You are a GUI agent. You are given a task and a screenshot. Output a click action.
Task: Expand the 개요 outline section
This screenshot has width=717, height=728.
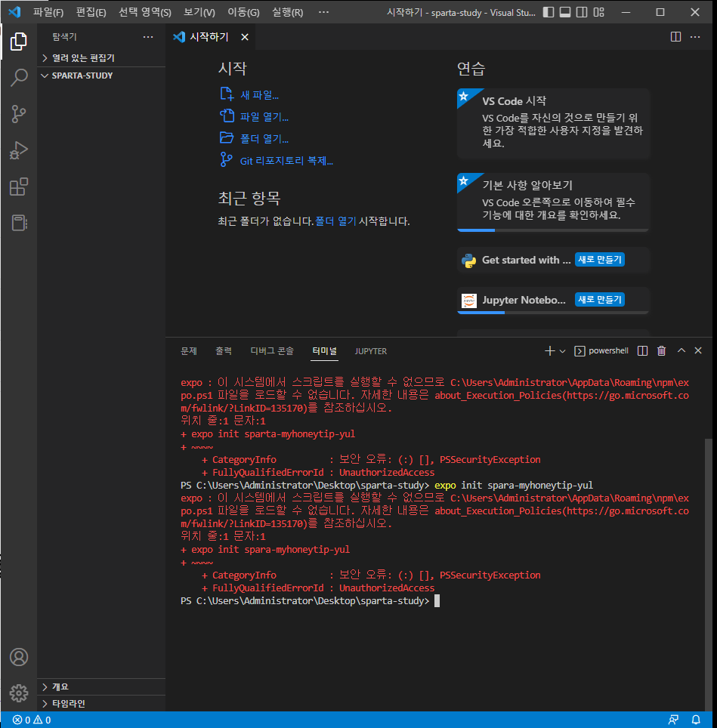(101, 686)
